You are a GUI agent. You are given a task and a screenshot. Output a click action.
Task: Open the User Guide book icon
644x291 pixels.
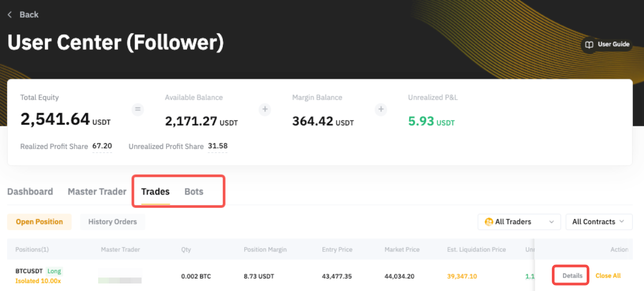click(x=589, y=44)
